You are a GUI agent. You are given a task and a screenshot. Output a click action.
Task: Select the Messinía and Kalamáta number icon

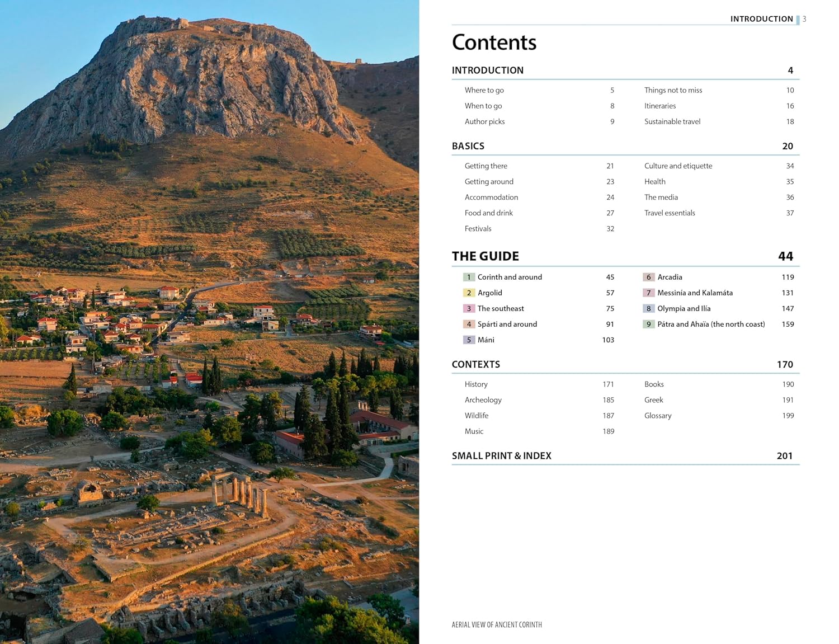649,293
